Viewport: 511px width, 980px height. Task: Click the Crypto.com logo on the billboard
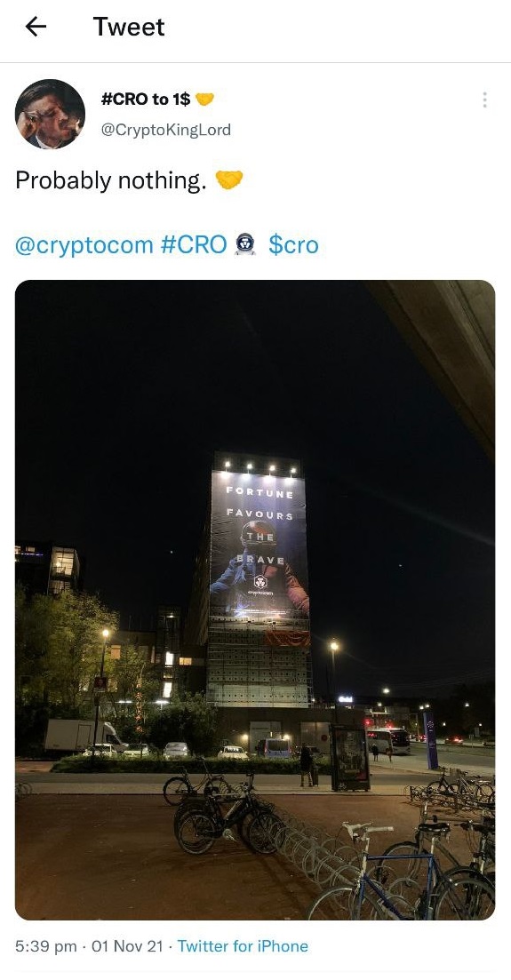click(x=259, y=584)
